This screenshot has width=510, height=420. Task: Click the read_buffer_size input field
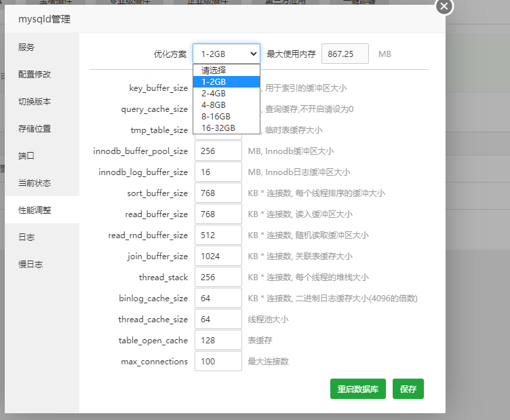pyautogui.click(x=218, y=214)
